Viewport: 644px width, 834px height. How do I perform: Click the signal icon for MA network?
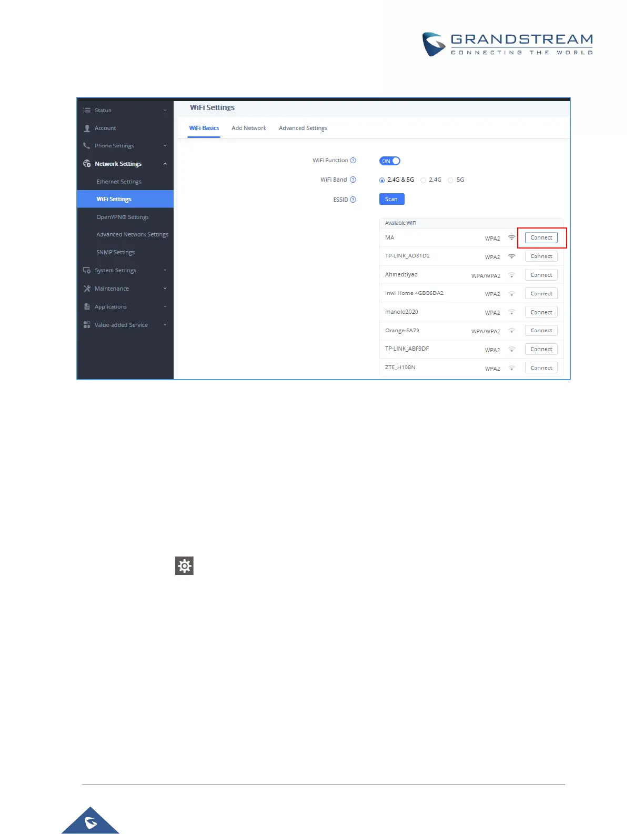(511, 238)
